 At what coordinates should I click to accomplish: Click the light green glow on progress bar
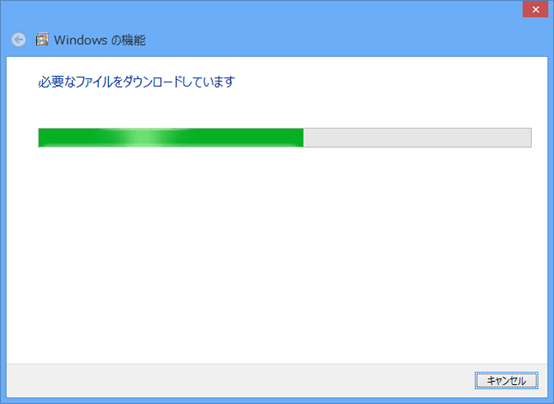[143, 137]
